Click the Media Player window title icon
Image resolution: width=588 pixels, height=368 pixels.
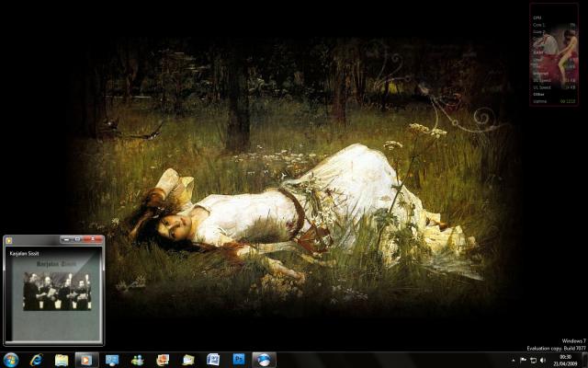[x=9, y=240]
